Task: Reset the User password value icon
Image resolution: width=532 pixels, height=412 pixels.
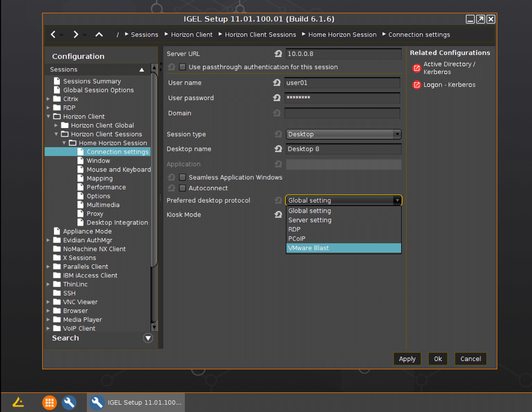Action: (x=277, y=98)
